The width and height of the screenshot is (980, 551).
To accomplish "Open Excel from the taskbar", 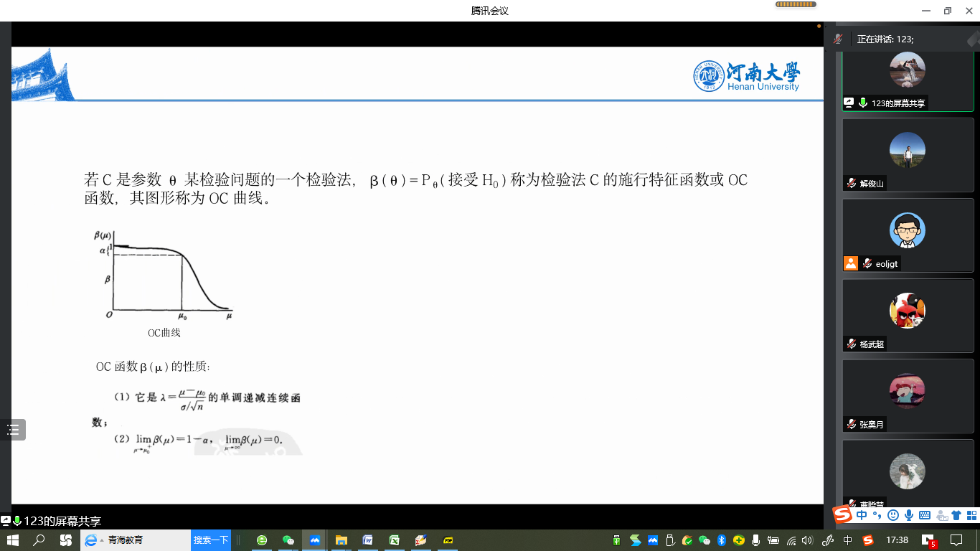I will point(394,540).
